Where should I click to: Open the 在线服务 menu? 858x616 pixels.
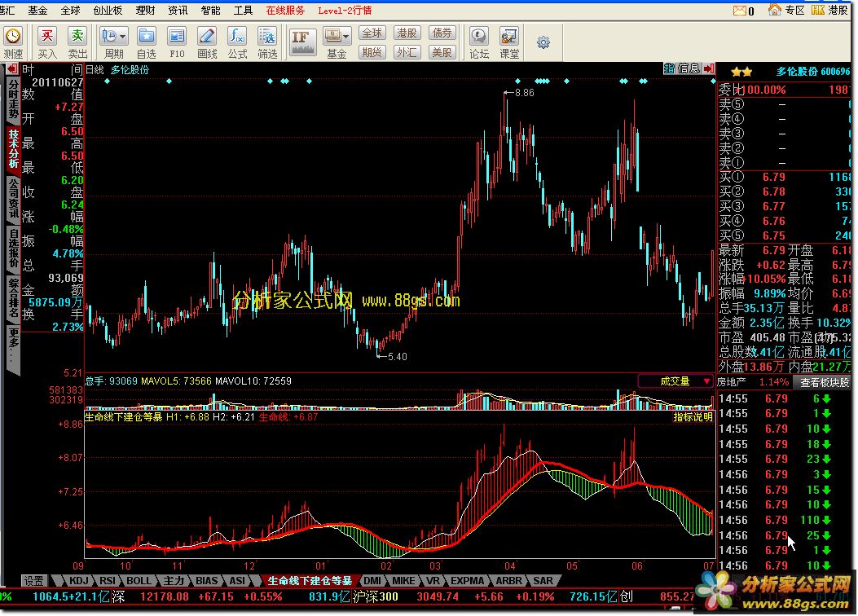coord(285,10)
